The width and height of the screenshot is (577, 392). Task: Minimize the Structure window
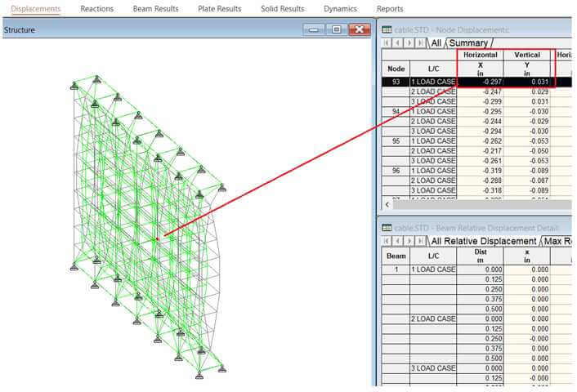tap(314, 29)
